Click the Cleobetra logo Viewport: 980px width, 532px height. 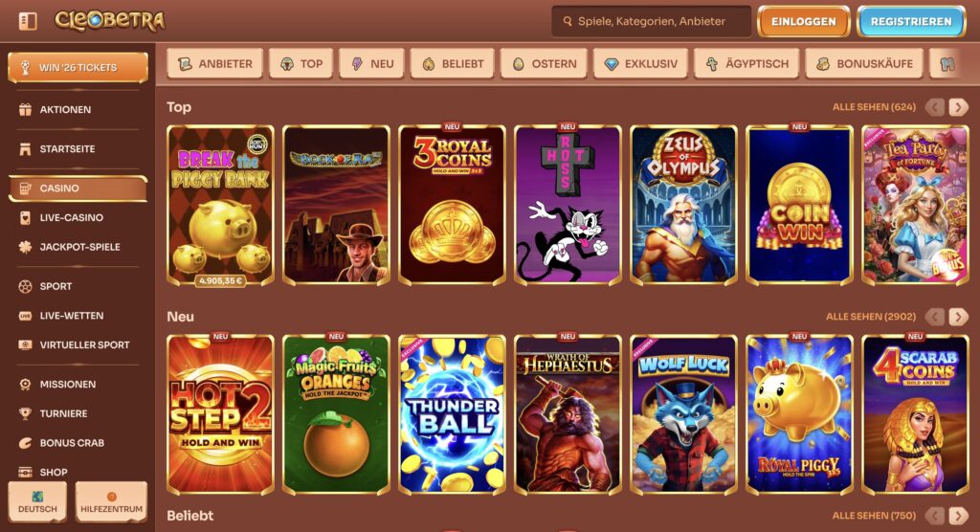[x=109, y=21]
